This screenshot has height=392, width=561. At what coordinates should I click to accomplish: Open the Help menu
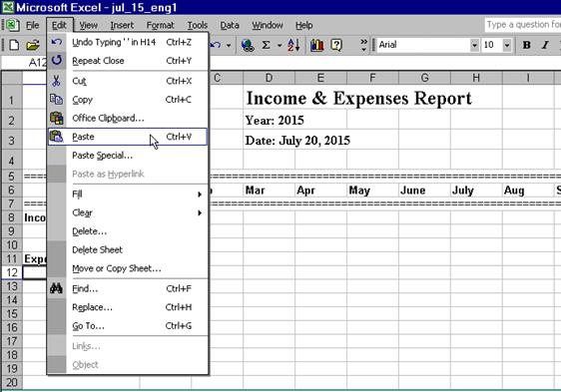click(x=304, y=25)
